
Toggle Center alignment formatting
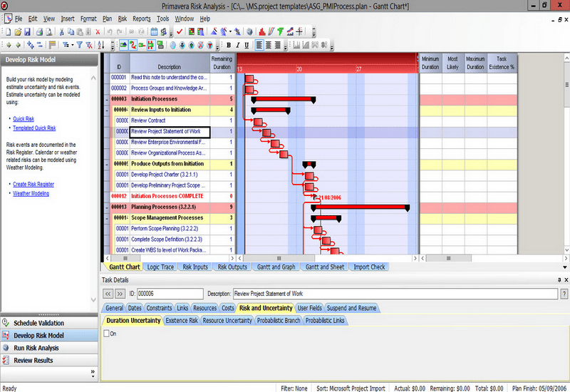pyautogui.click(x=269, y=45)
